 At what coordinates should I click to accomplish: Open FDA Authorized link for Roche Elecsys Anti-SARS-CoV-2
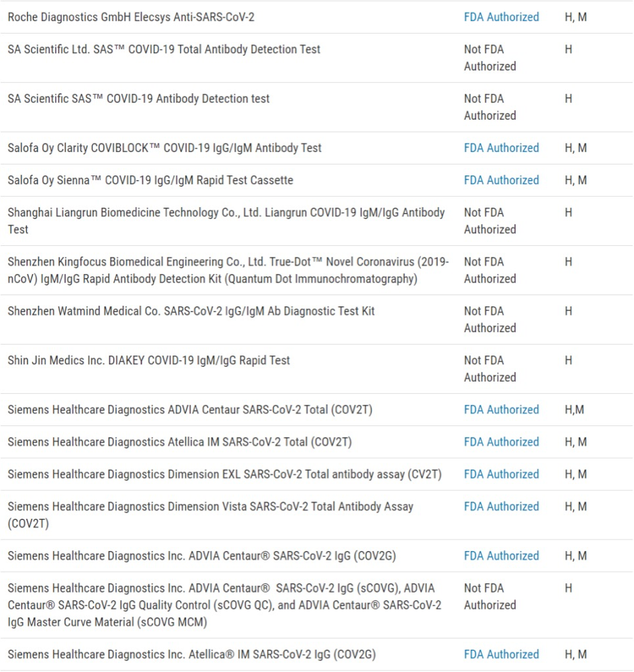coord(501,17)
